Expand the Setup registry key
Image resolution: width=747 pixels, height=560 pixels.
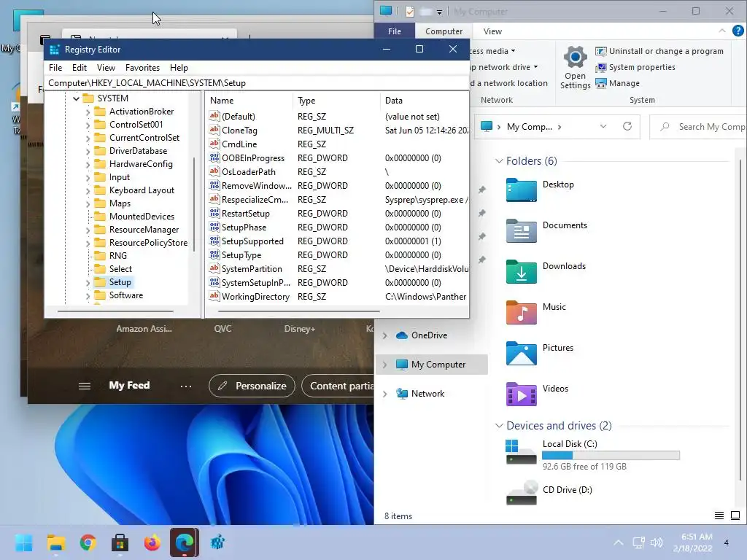88,282
